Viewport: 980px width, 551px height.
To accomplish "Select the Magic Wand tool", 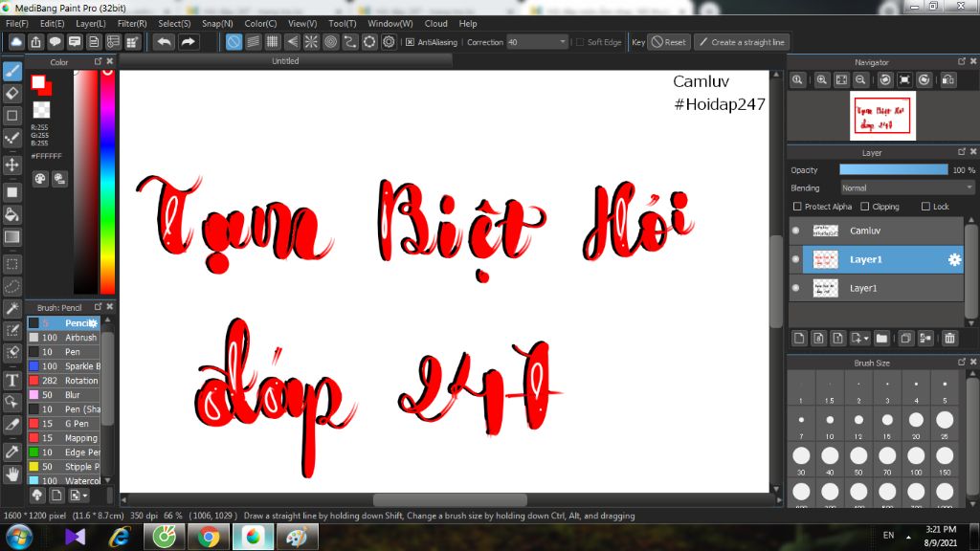I will point(11,308).
